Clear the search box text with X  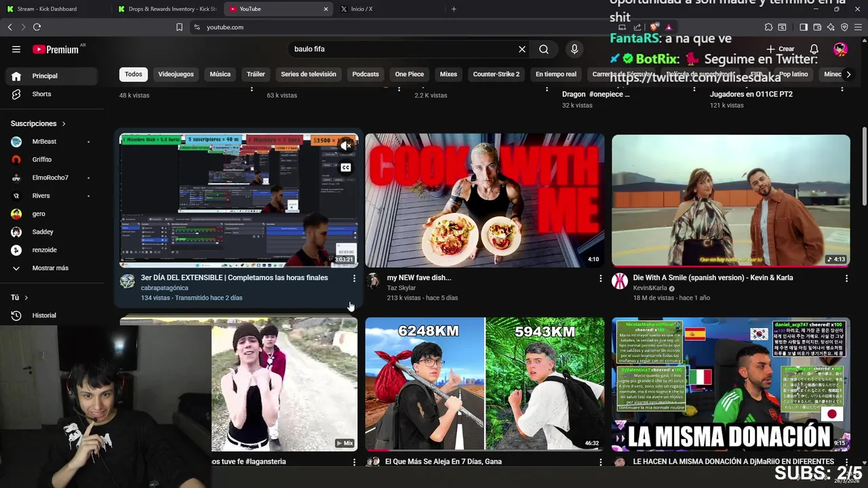(x=522, y=49)
